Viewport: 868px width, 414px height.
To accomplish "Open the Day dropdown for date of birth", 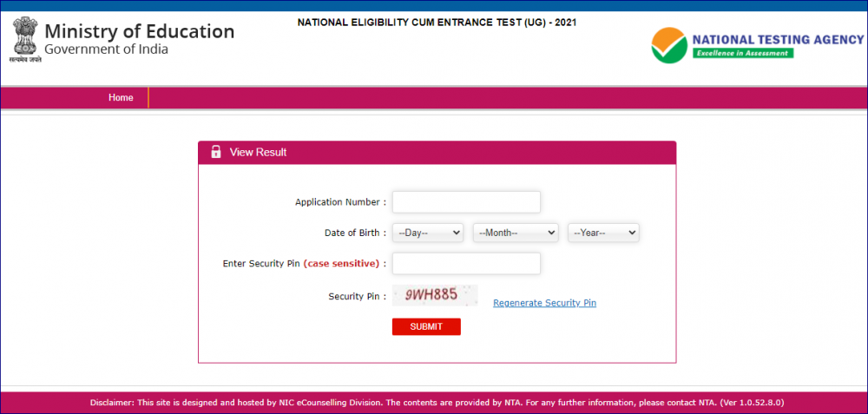I will click(x=428, y=233).
